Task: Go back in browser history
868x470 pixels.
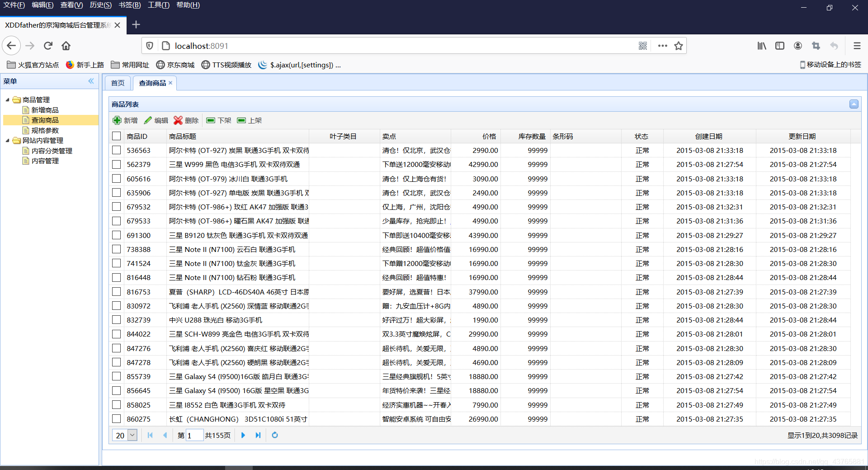Action: tap(11, 46)
